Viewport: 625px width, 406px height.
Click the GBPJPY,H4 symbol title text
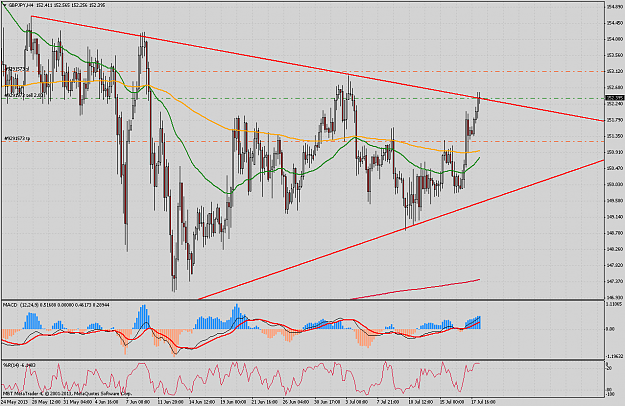point(20,5)
